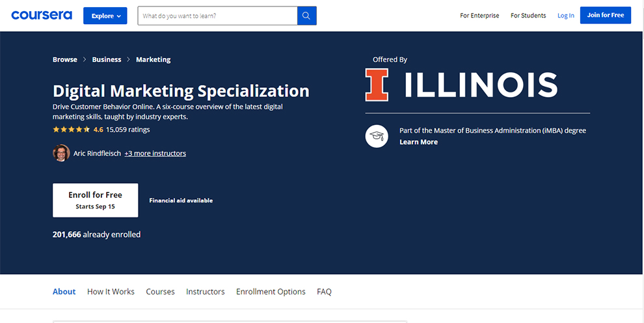
Task: Click the Log In link
Action: 565,16
